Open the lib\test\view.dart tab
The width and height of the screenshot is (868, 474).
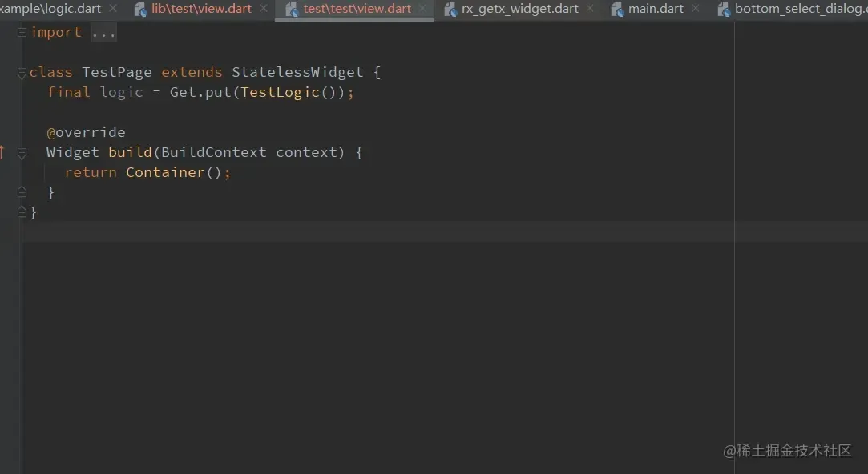coord(201,9)
